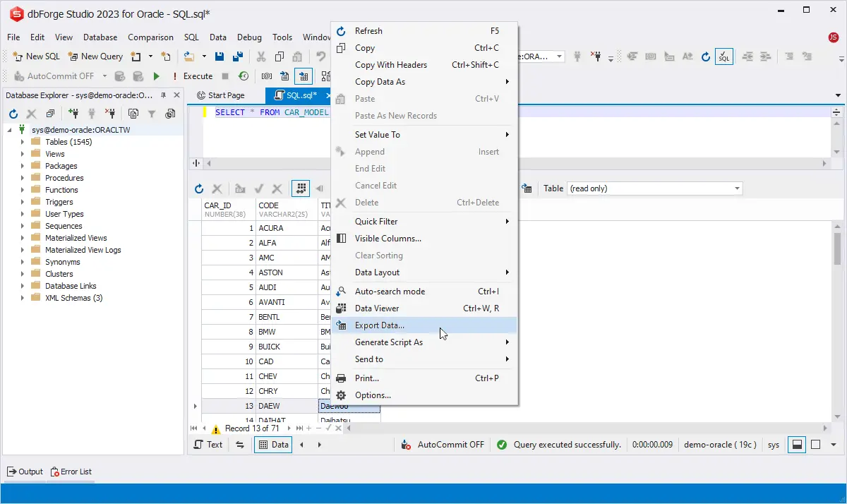The height and width of the screenshot is (504, 847).
Task: Click the New Query button
Action: pyautogui.click(x=95, y=56)
